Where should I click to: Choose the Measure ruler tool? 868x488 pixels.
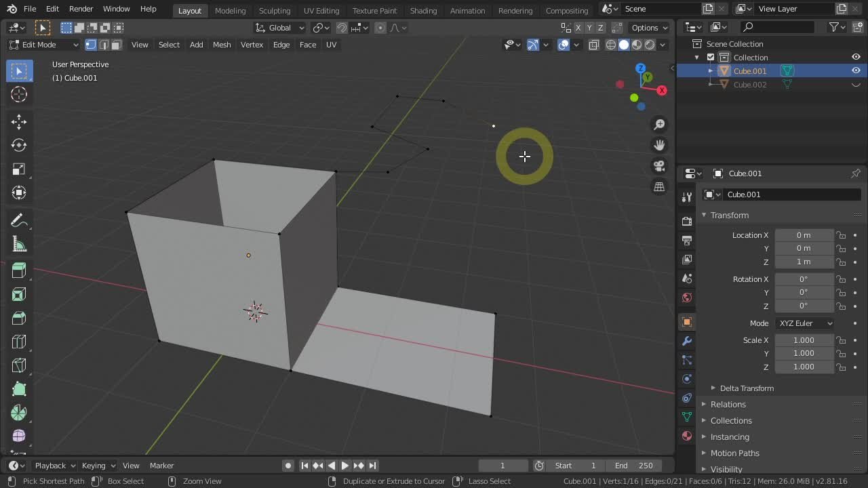click(x=19, y=245)
